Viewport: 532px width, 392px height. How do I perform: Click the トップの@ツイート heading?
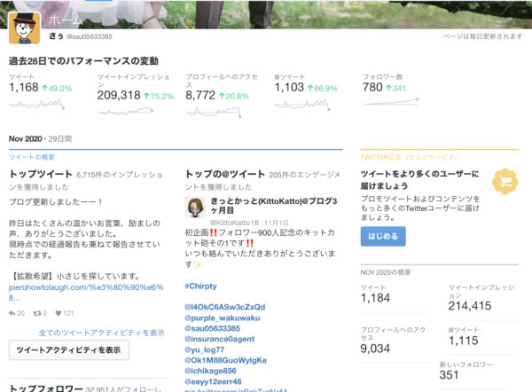(x=225, y=174)
